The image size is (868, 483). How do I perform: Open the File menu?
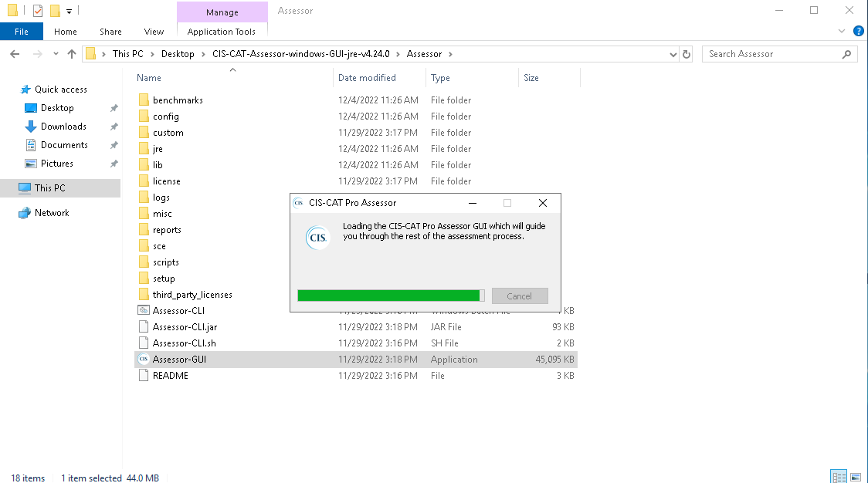(x=22, y=32)
